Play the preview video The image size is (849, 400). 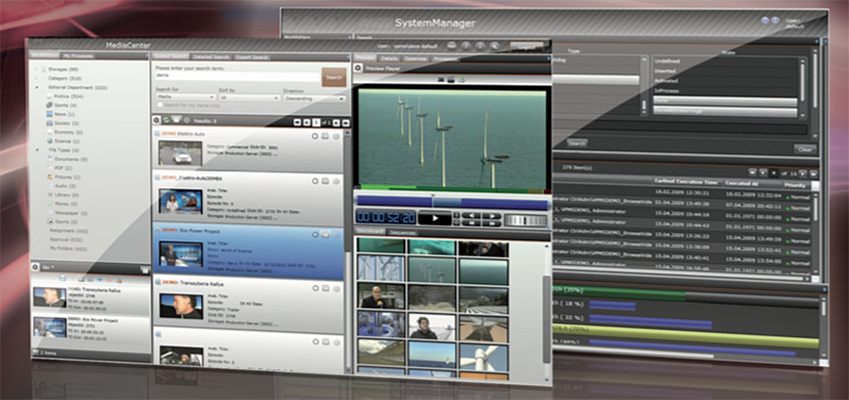pyautogui.click(x=435, y=218)
